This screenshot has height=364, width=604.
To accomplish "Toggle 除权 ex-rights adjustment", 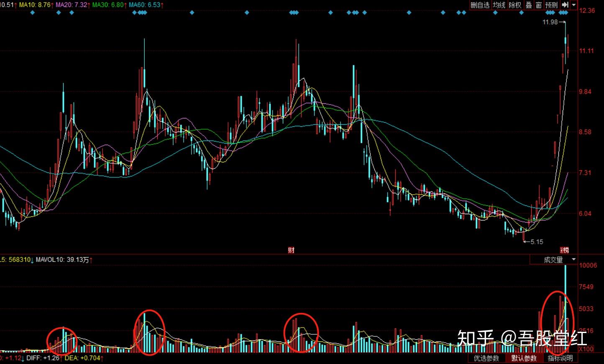I will 515,5.
